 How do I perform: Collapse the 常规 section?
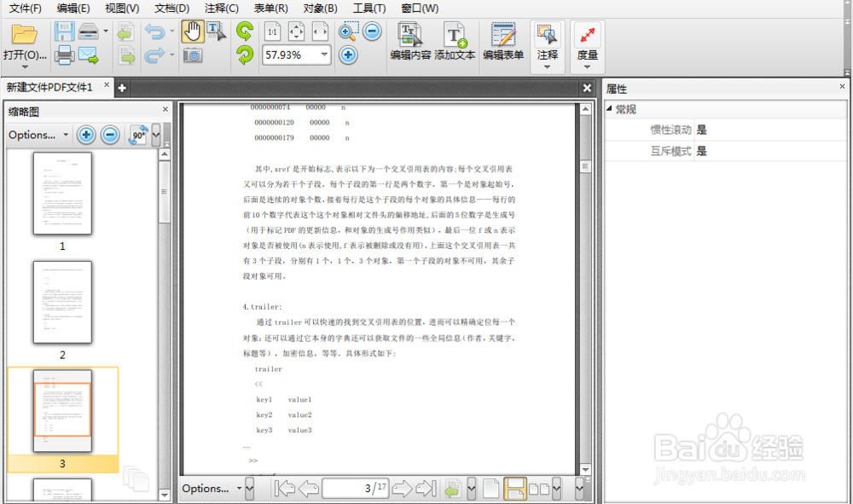(609, 109)
